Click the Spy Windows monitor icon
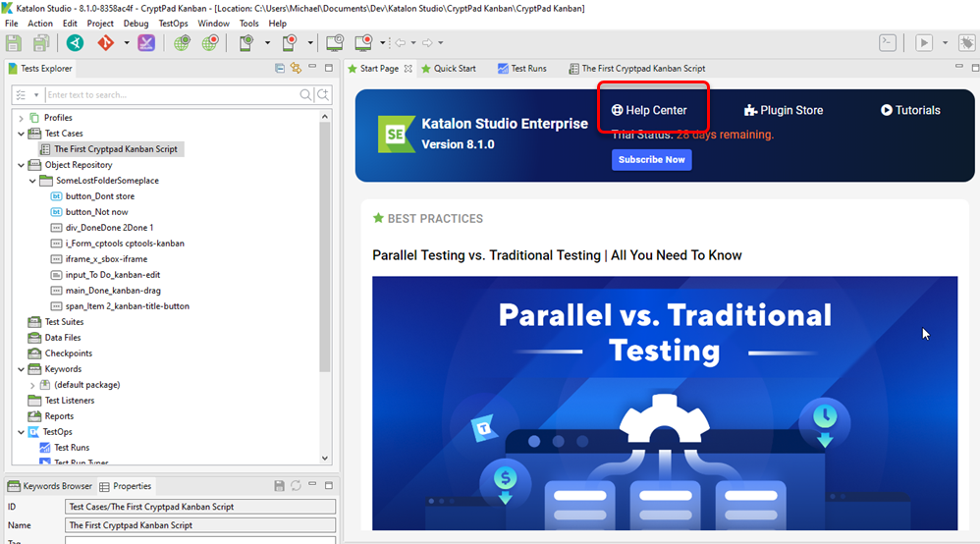 pyautogui.click(x=335, y=42)
